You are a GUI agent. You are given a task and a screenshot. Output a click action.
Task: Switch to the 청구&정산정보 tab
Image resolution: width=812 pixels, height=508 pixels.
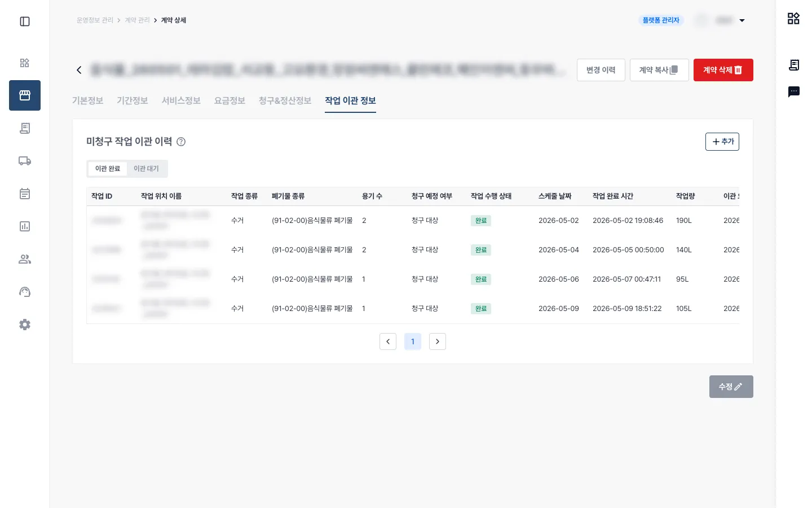pyautogui.click(x=285, y=100)
